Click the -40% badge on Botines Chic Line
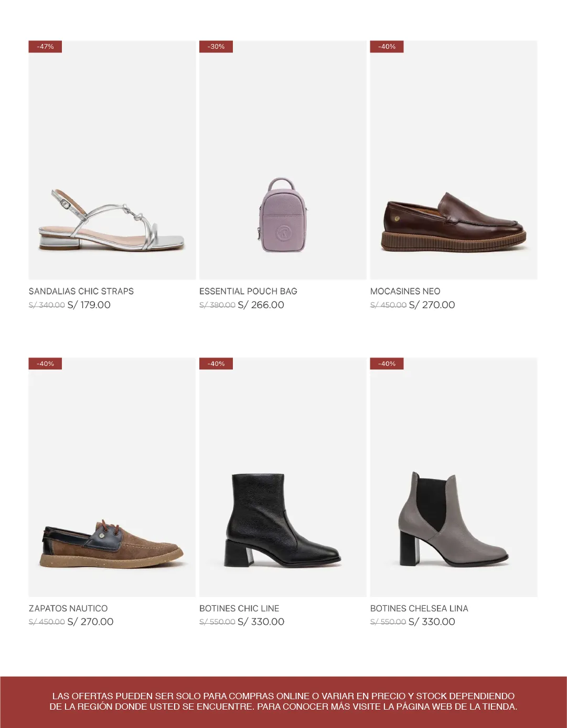567x728 pixels. 216,364
